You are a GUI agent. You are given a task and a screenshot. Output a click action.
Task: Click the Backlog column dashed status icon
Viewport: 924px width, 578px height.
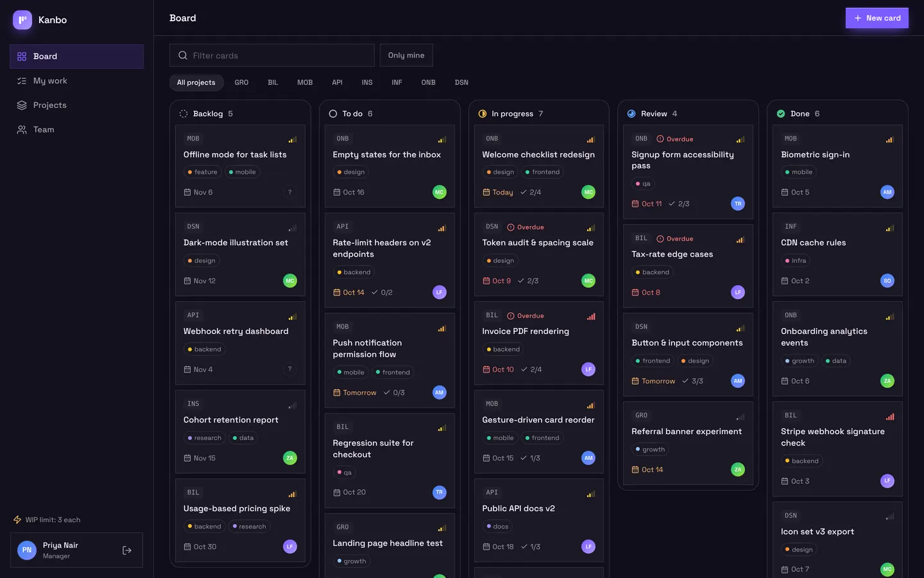tap(184, 114)
